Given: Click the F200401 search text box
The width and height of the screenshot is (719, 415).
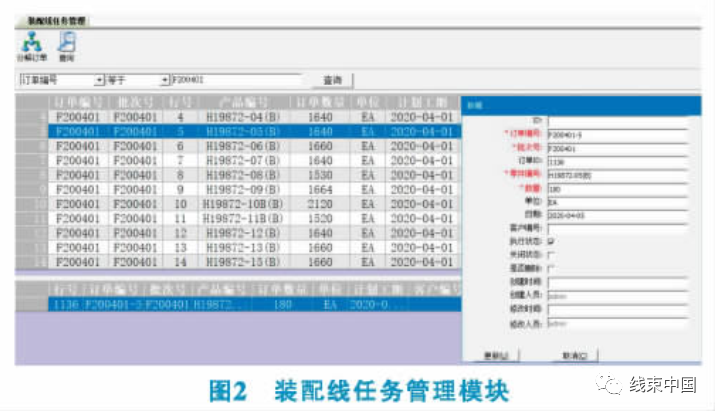Looking at the screenshot, I should [x=236, y=80].
